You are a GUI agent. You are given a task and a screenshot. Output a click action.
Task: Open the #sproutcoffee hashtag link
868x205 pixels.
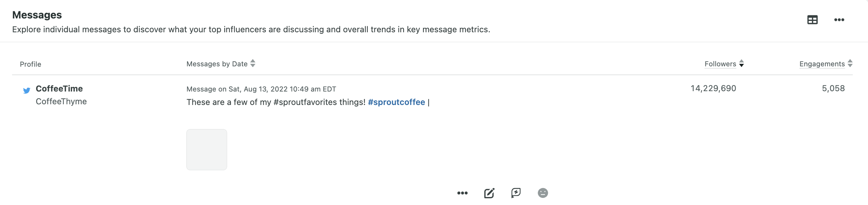click(396, 102)
